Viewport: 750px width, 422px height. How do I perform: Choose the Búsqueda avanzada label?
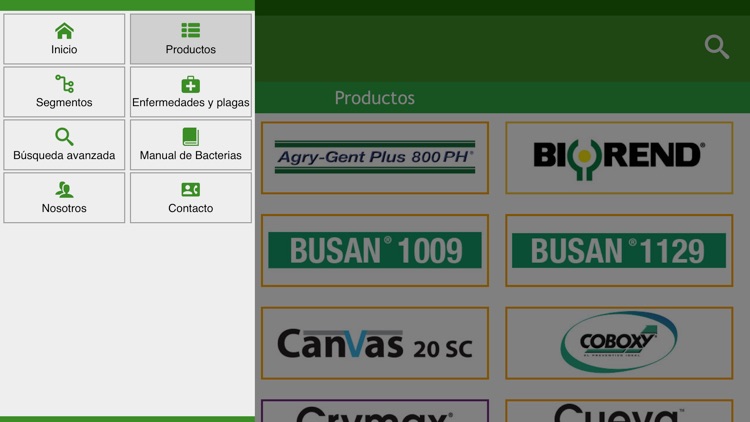pos(64,155)
